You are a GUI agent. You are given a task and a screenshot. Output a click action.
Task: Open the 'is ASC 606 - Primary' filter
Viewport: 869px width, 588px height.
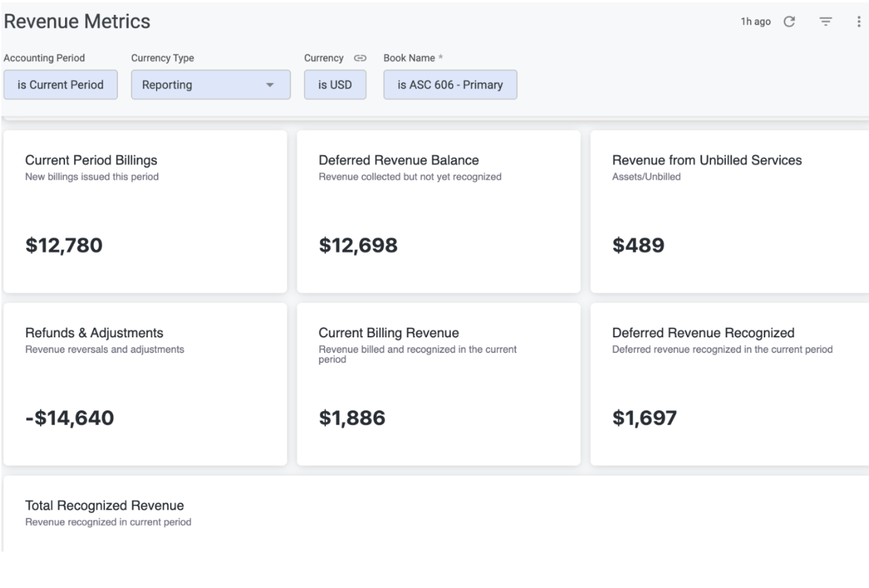[450, 85]
